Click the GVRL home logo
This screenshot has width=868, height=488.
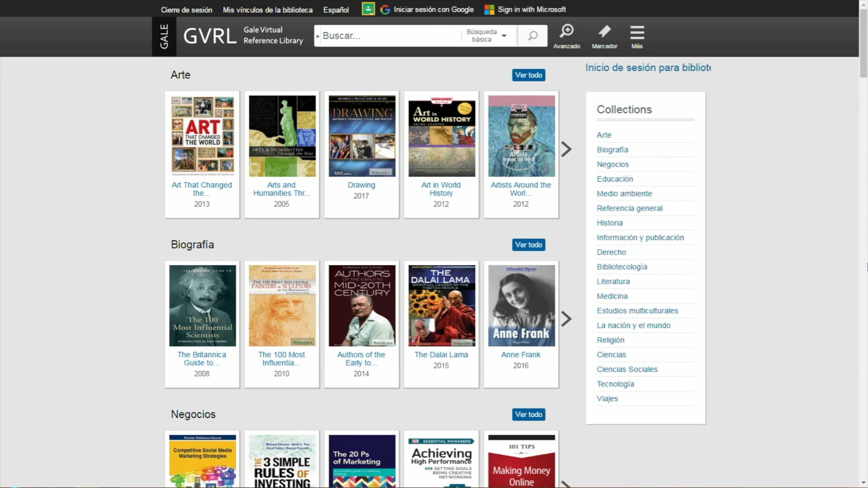click(x=210, y=36)
